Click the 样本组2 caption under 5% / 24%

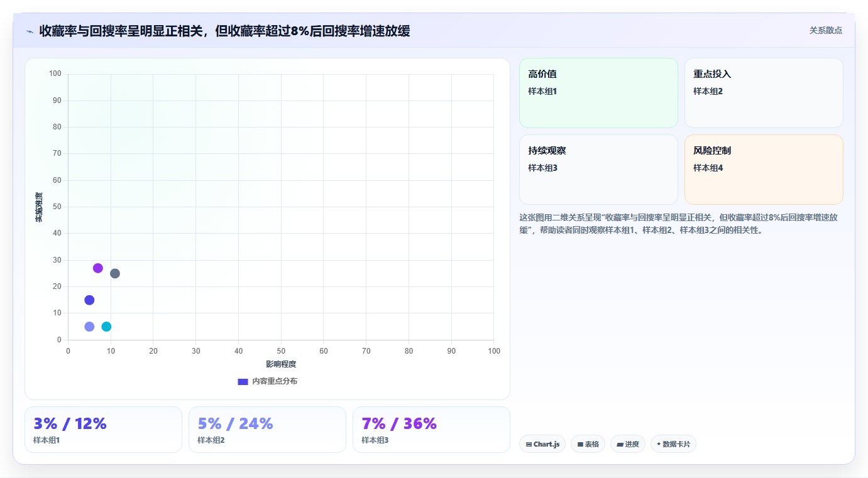tap(211, 440)
